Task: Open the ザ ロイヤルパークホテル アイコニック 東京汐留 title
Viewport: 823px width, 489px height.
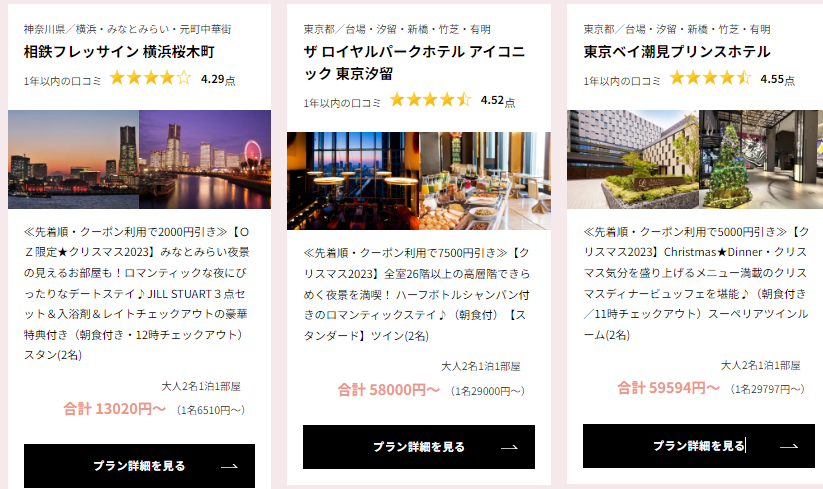Action: [x=414, y=62]
